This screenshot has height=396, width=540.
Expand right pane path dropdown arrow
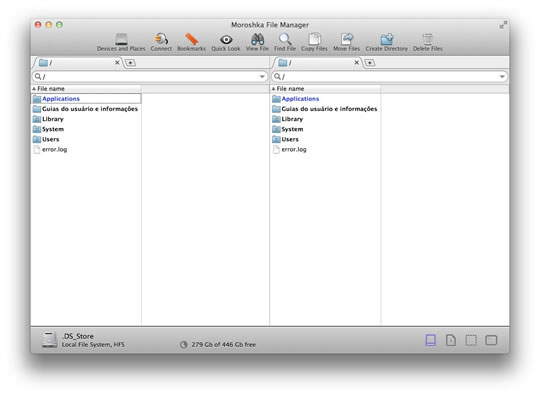tap(502, 76)
